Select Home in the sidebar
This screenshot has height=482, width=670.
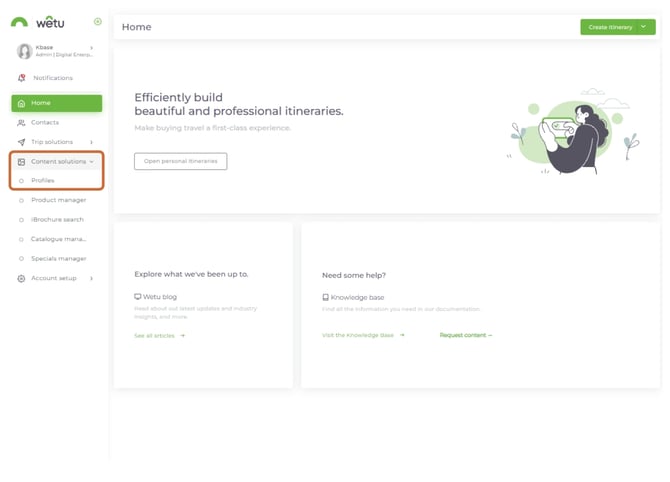57,103
